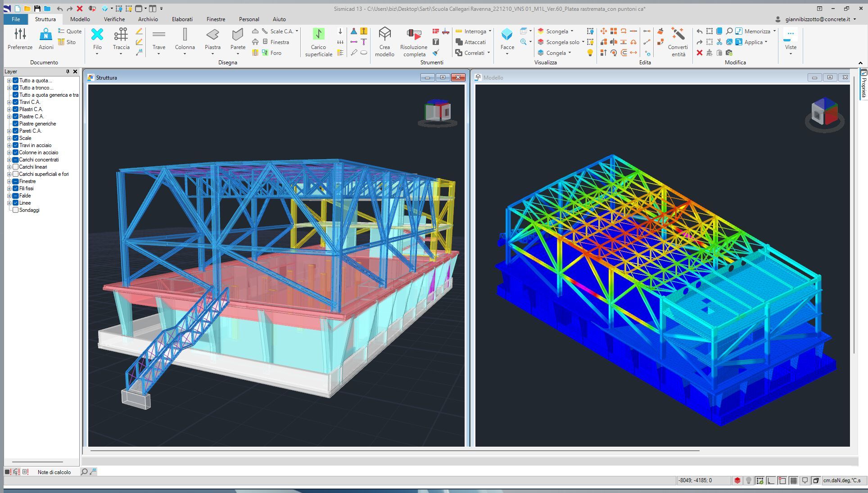This screenshot has width=868, height=493.
Task: Open the Memorizza dropdown arrow
Action: (774, 31)
